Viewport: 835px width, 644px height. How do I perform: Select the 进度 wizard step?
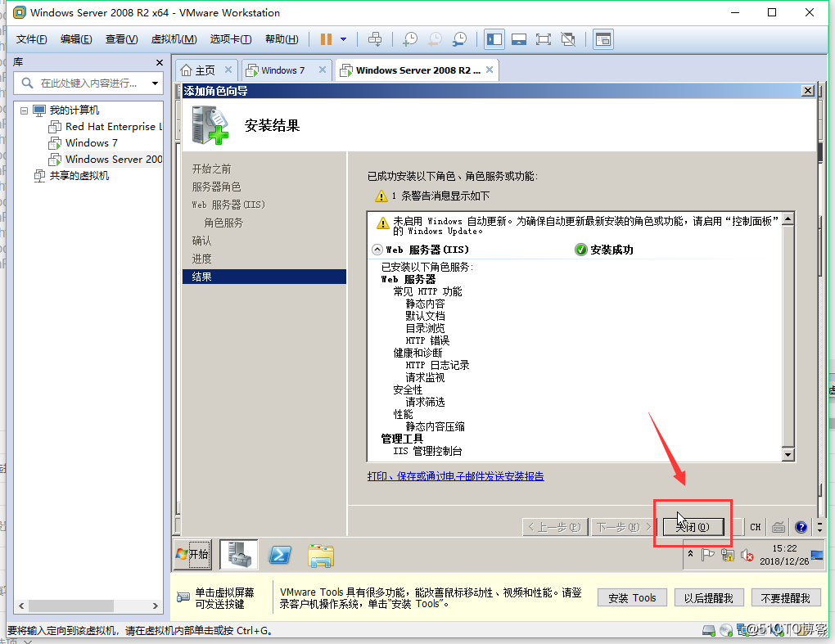[x=201, y=259]
